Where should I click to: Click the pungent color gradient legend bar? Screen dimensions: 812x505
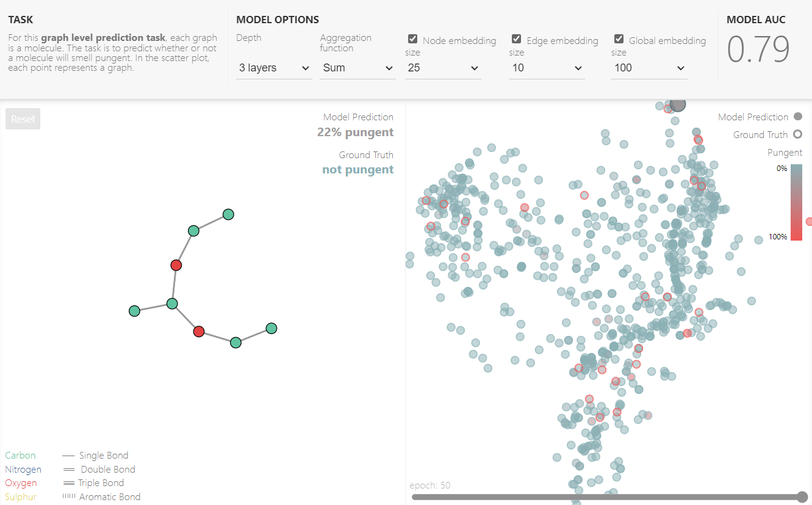pos(796,203)
